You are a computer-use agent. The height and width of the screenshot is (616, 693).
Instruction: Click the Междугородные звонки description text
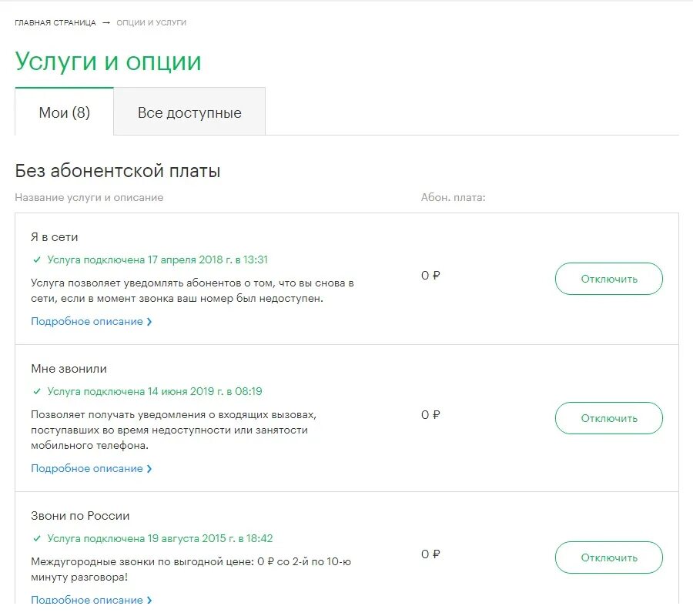pyautogui.click(x=191, y=569)
